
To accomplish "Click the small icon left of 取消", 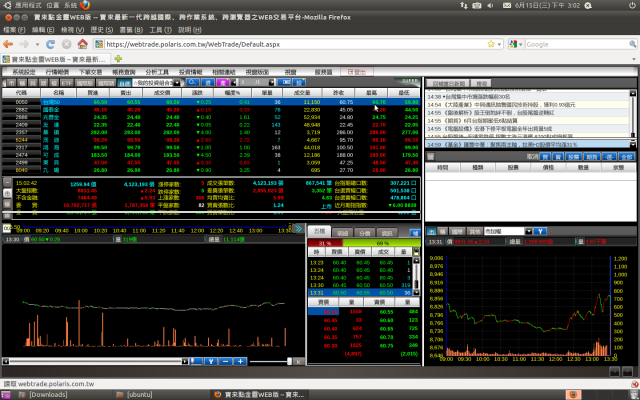I will pyautogui.click(x=430, y=156).
